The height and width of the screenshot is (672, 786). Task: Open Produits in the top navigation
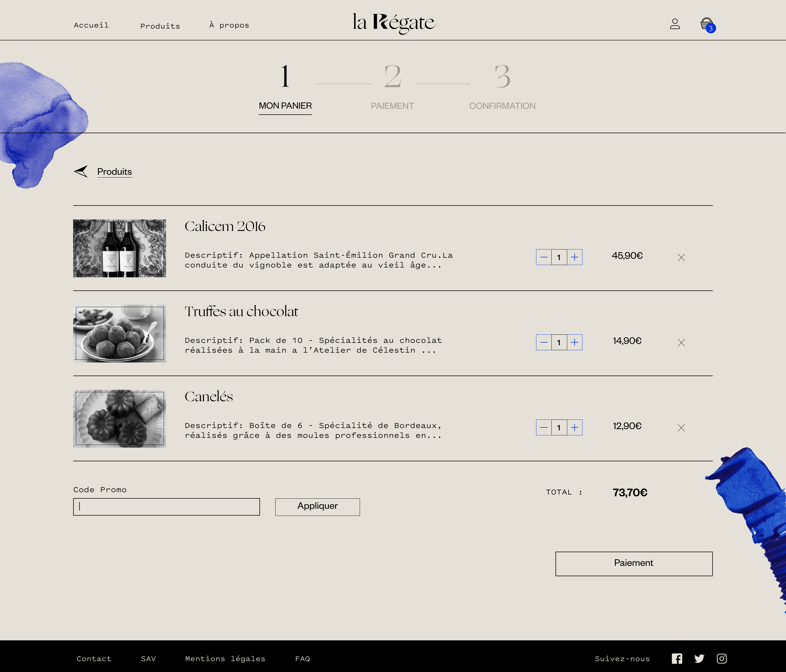tap(160, 26)
